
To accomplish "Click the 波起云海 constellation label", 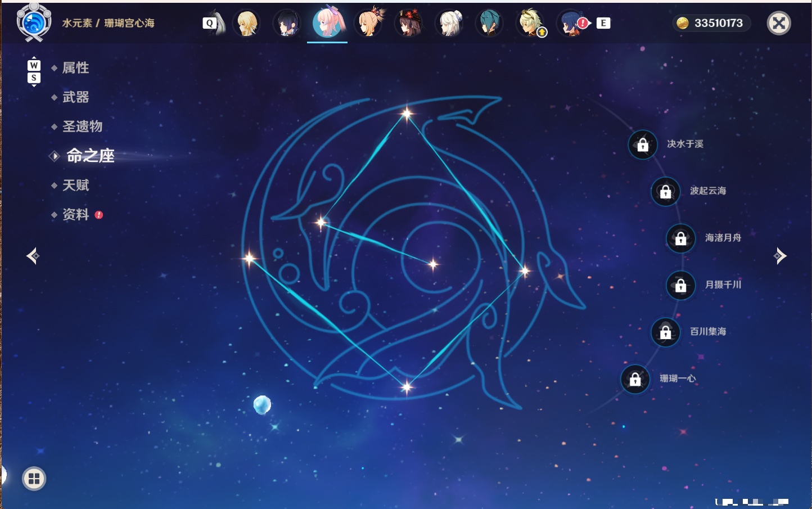I will point(708,191).
